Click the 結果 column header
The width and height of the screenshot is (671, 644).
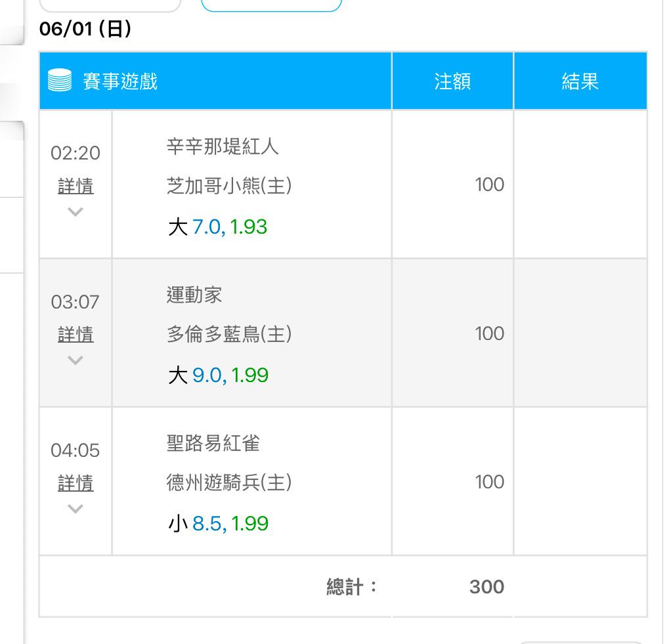pos(580,81)
